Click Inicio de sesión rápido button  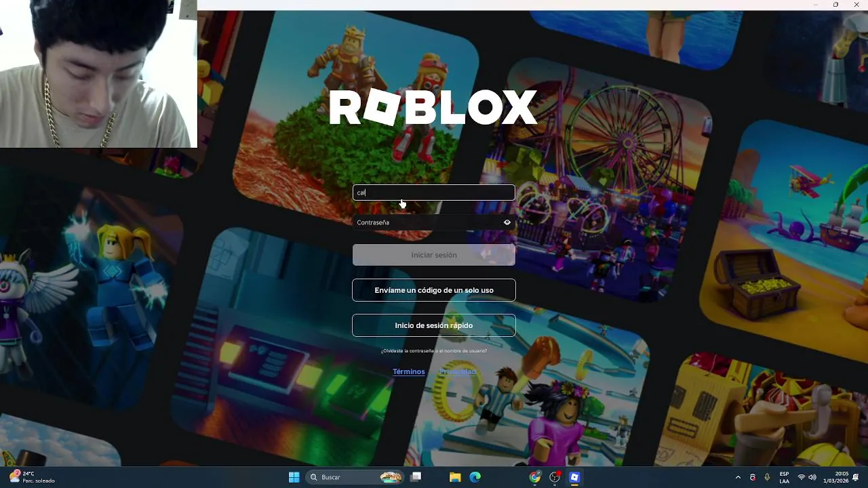pyautogui.click(x=434, y=325)
